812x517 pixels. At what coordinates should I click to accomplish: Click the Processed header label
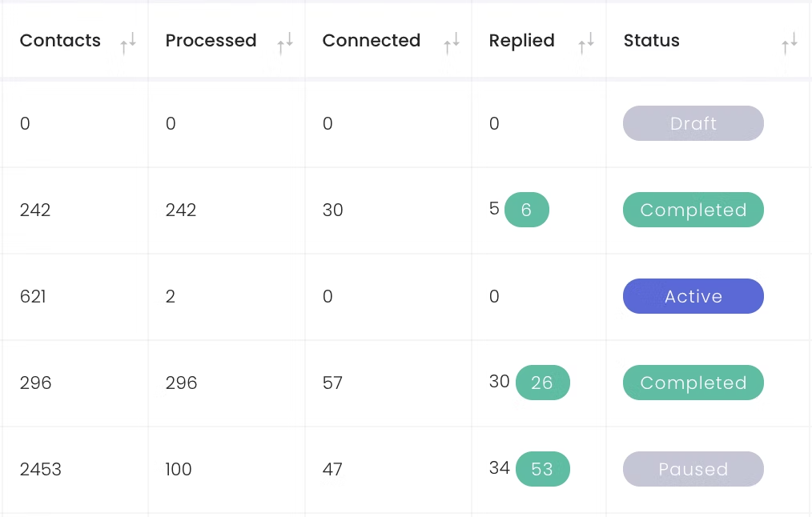tap(211, 41)
